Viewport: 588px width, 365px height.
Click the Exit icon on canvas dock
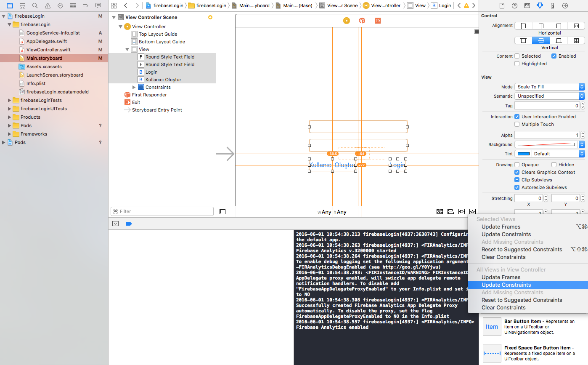coord(378,21)
